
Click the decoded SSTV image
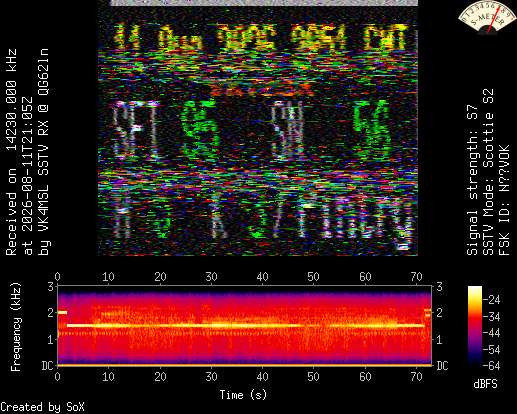click(258, 128)
